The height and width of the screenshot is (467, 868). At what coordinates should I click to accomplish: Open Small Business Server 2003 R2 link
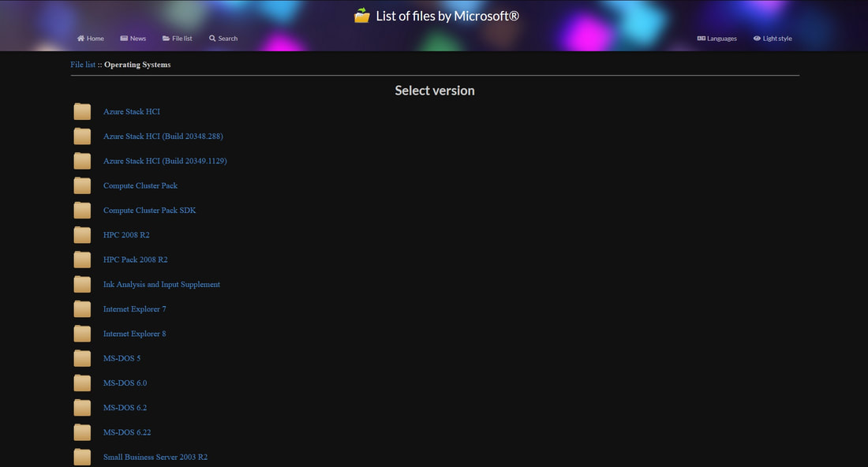[x=155, y=458]
